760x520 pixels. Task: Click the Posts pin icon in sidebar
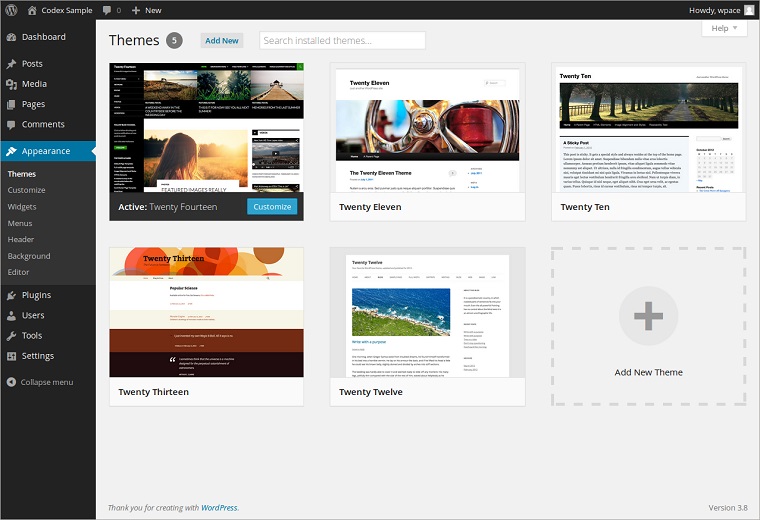[x=11, y=64]
